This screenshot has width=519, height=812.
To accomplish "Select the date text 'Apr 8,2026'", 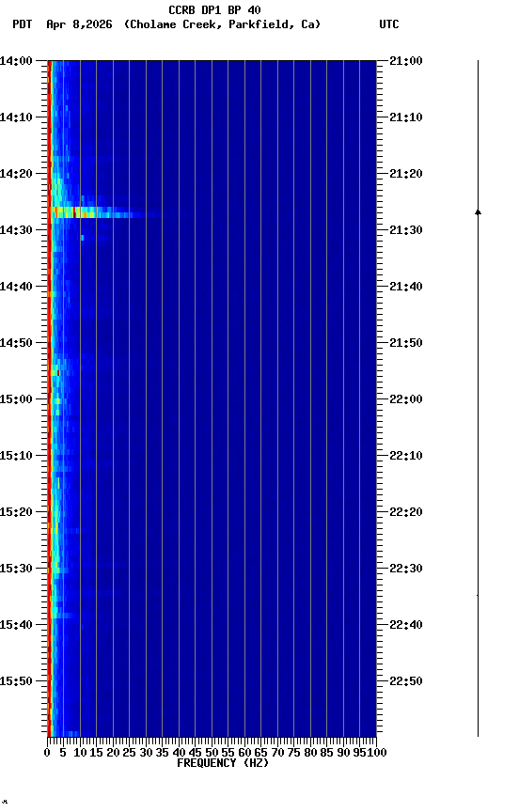I will (79, 24).
